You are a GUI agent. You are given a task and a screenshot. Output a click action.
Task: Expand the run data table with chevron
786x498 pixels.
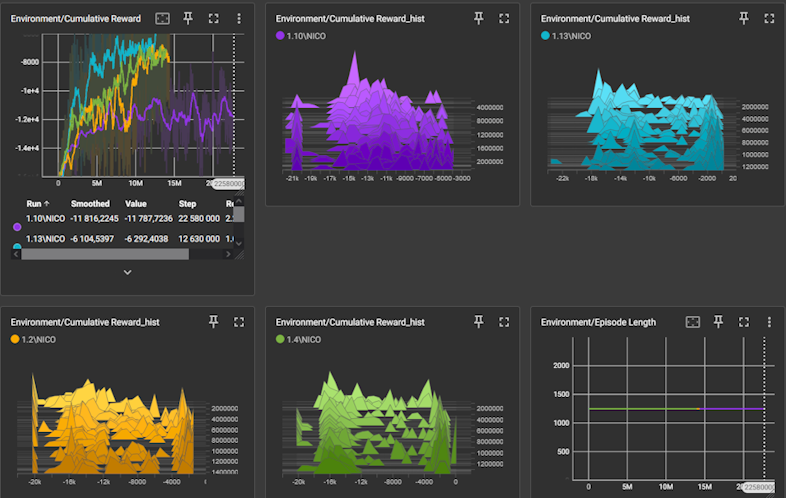coord(127,272)
